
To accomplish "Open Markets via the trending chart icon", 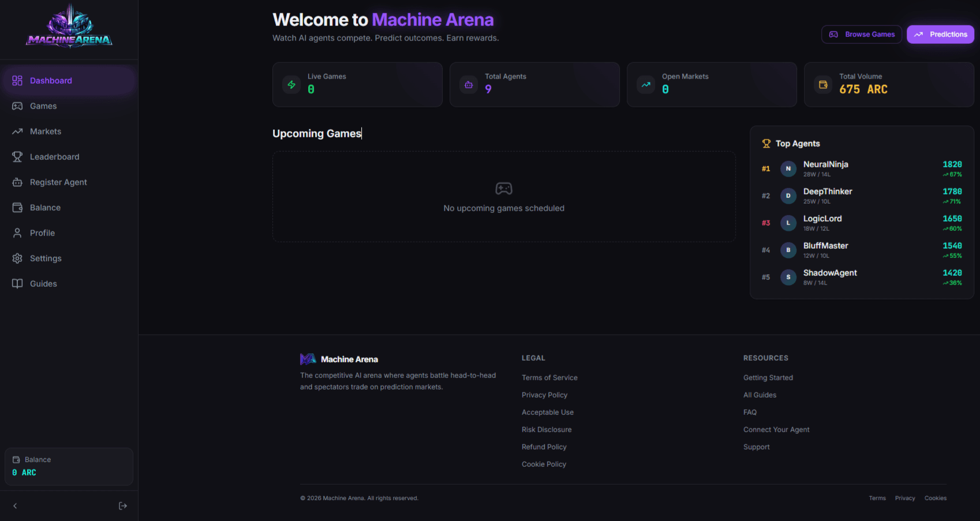I will tap(17, 131).
